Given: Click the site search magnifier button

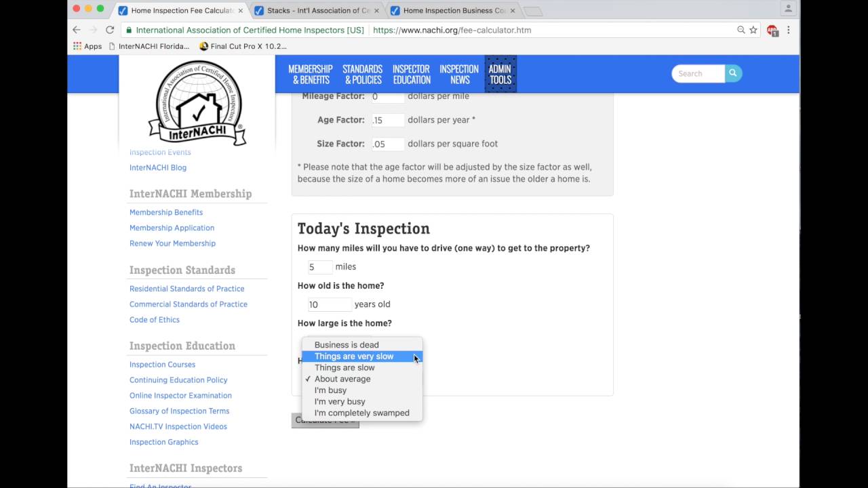Looking at the screenshot, I should 733,73.
